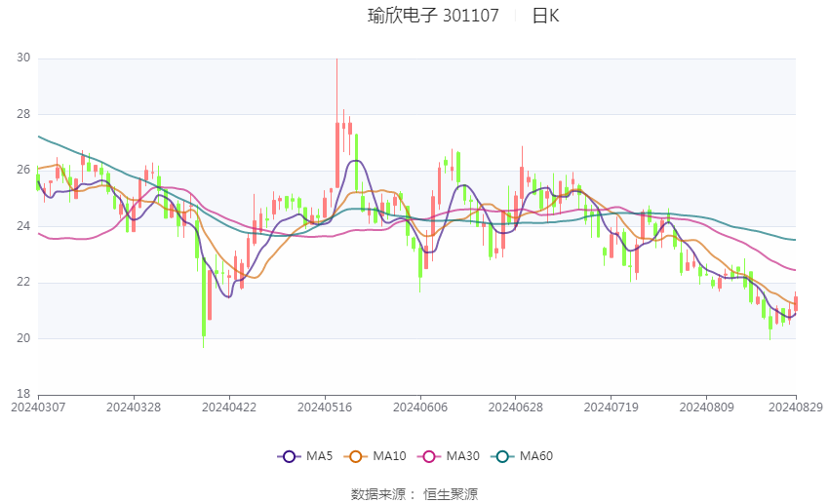Screen dimensions: 829x504
Task: Click the y-axis value 28
Action: [x=23, y=114]
